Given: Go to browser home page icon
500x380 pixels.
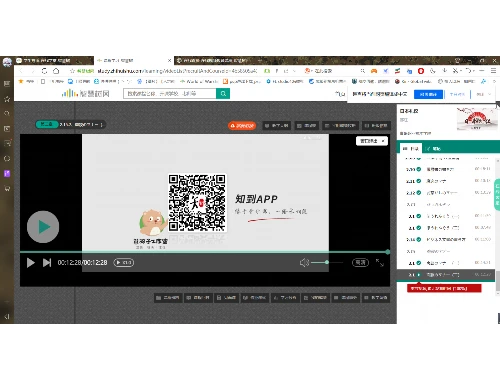Looking at the screenshot, I should tap(56, 71).
